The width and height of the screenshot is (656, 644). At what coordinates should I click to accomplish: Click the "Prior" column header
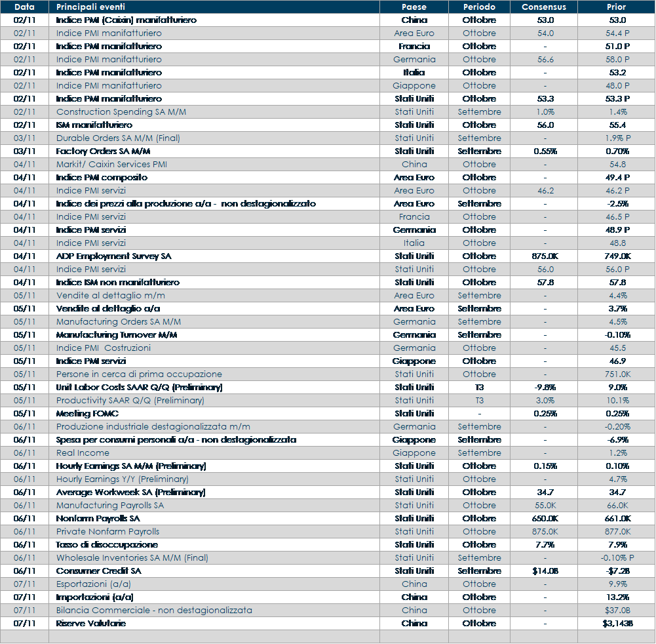[x=616, y=7]
